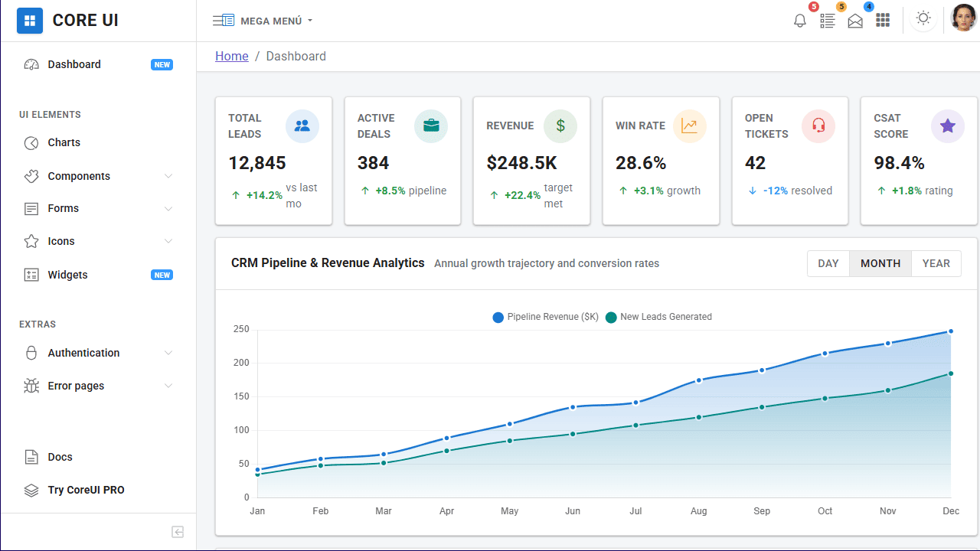Click the Total Leads people icon
Image resolution: width=980 pixels, height=551 pixels.
(x=302, y=126)
